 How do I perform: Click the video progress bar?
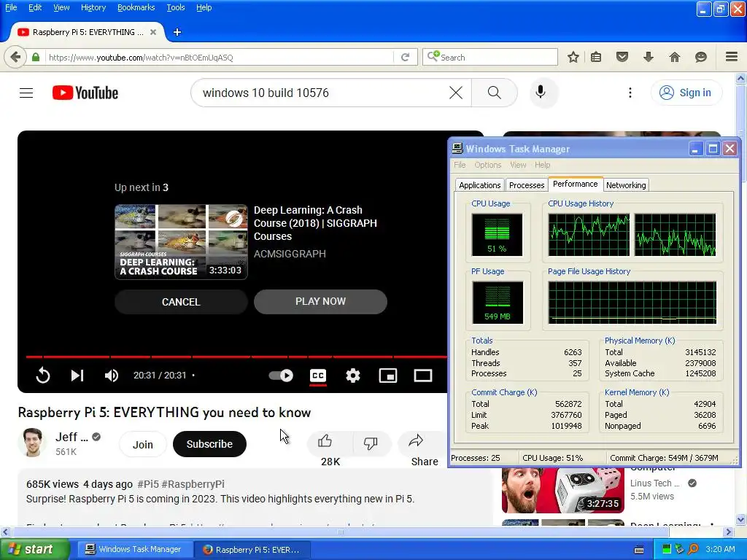point(236,356)
